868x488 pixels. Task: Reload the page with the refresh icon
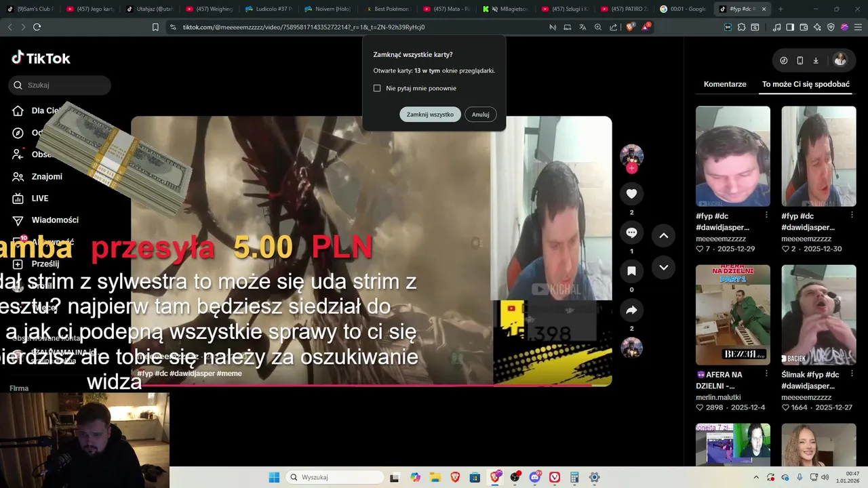click(x=37, y=27)
